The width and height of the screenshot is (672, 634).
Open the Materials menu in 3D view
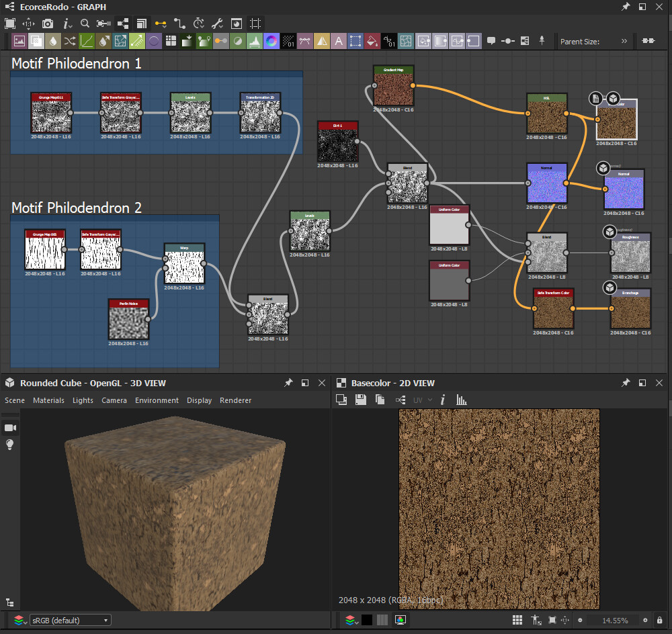click(48, 400)
